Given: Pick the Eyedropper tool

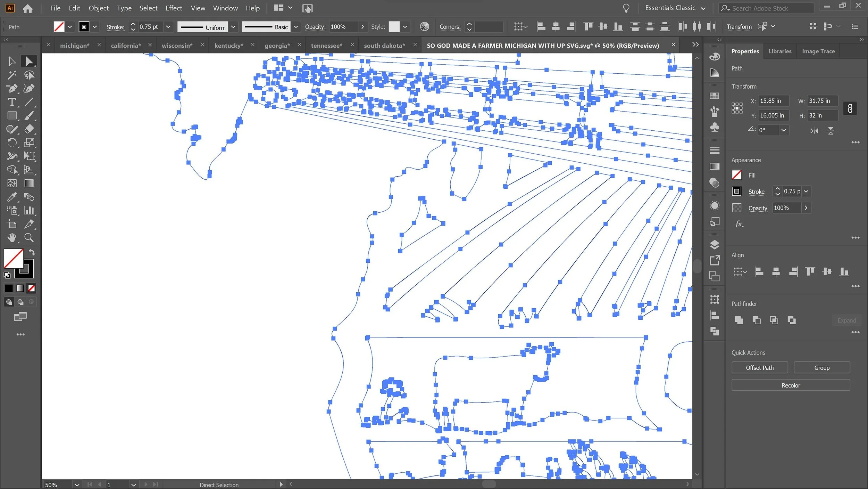Looking at the screenshot, I should coord(12,197).
